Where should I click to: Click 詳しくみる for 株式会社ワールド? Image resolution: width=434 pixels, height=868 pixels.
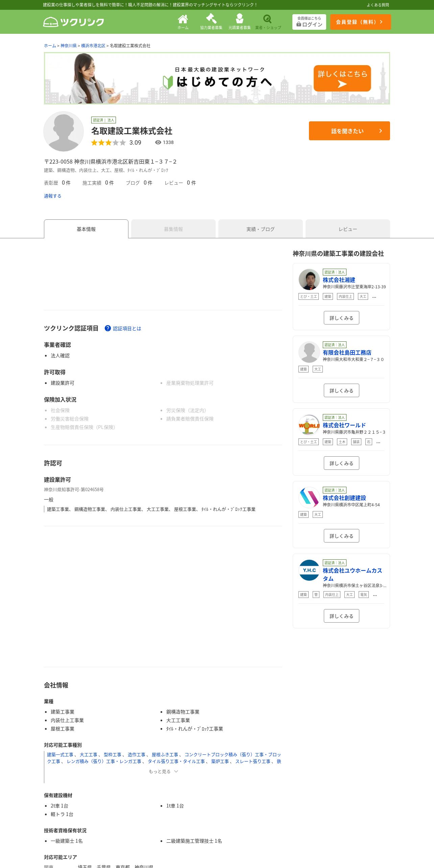click(341, 463)
